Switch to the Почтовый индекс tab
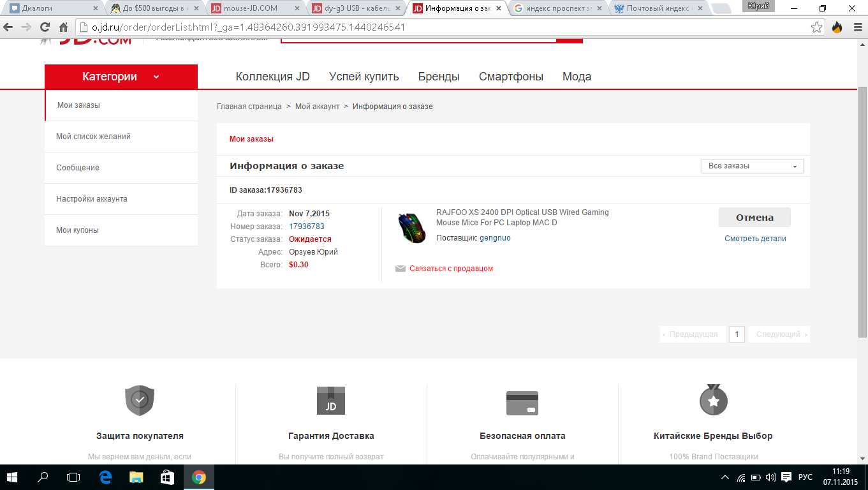Image resolution: width=868 pixels, height=490 pixels. click(659, 9)
